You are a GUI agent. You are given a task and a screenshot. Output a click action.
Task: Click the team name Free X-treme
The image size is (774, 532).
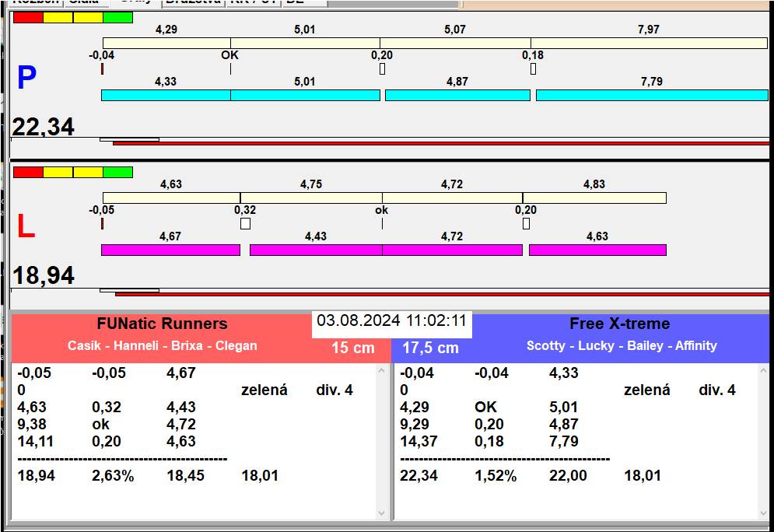[620, 324]
